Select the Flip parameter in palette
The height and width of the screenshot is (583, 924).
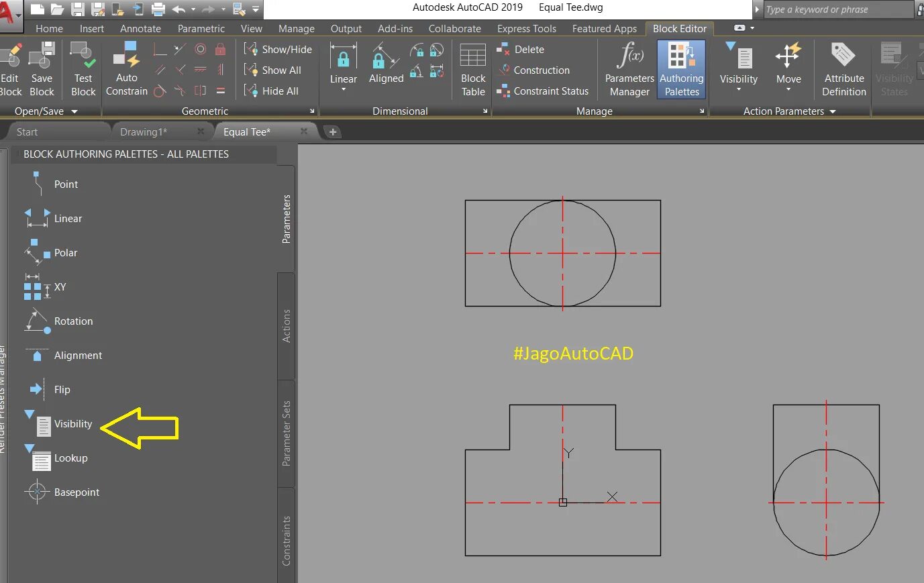coord(48,389)
